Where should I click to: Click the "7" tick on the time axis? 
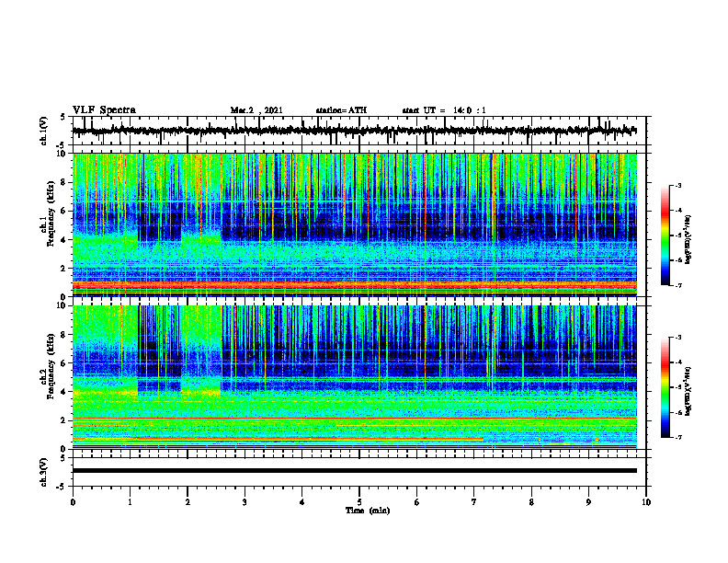pos(474,502)
